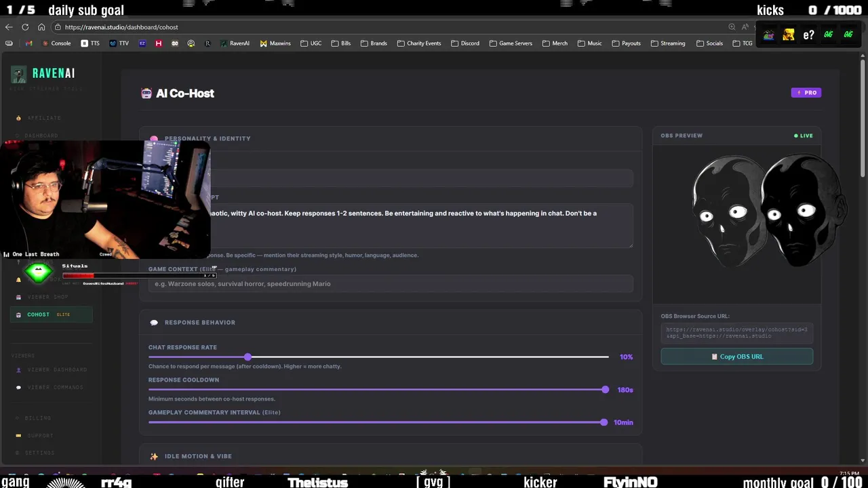
Task: Expand the Merch bookmark folder
Action: [x=555, y=43]
